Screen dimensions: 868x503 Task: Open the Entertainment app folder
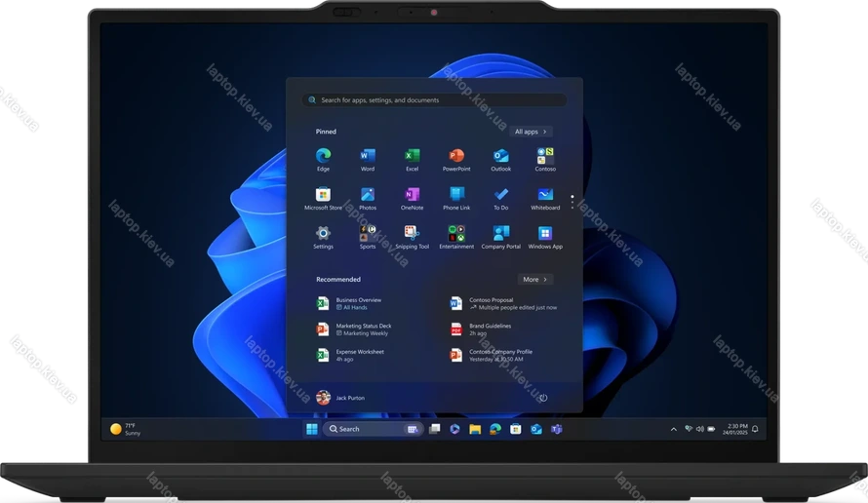click(456, 234)
